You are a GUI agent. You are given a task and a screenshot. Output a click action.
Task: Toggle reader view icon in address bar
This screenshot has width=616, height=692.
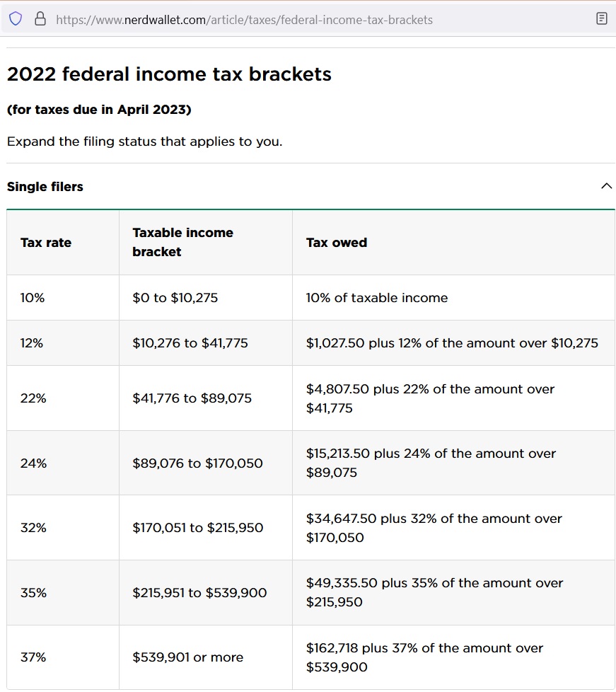click(602, 19)
